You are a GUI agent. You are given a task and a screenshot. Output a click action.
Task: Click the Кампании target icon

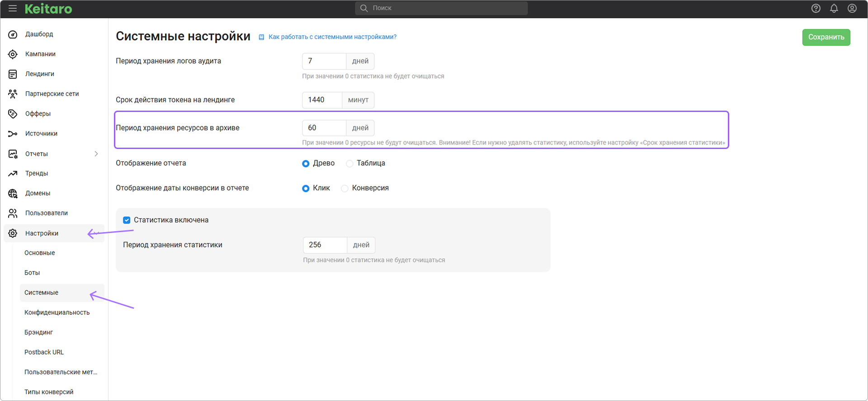click(13, 54)
